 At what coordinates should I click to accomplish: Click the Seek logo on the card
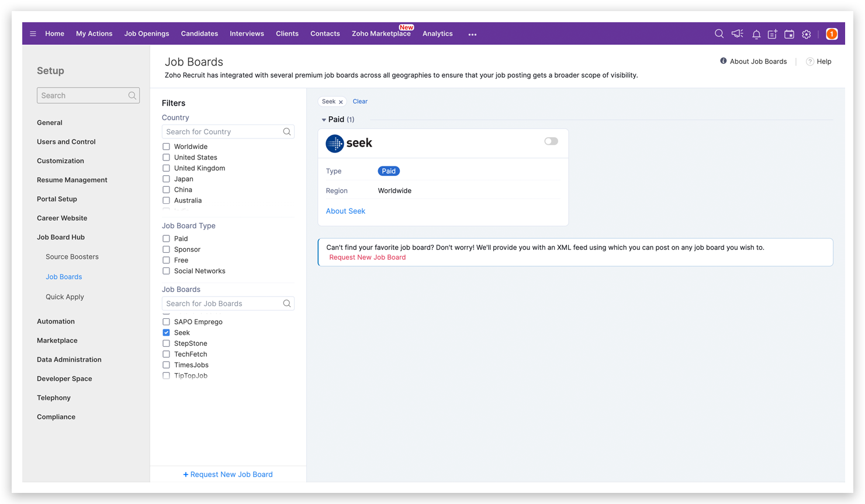click(x=349, y=143)
